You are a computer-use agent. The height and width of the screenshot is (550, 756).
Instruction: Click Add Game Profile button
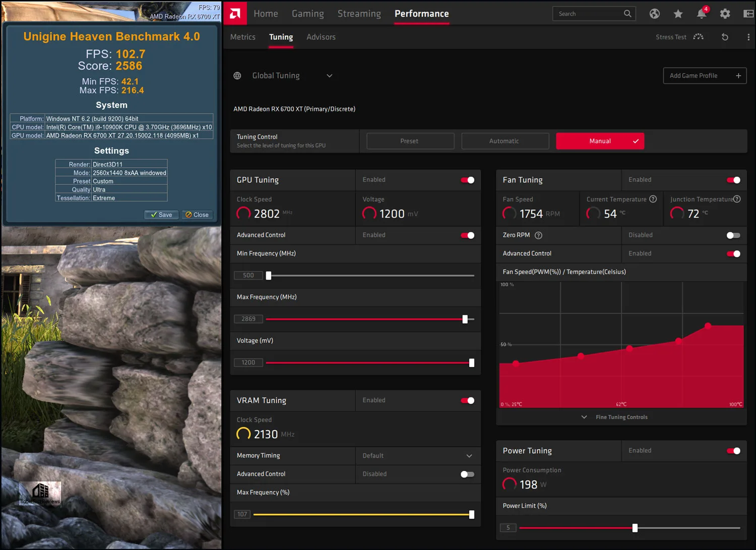(705, 76)
